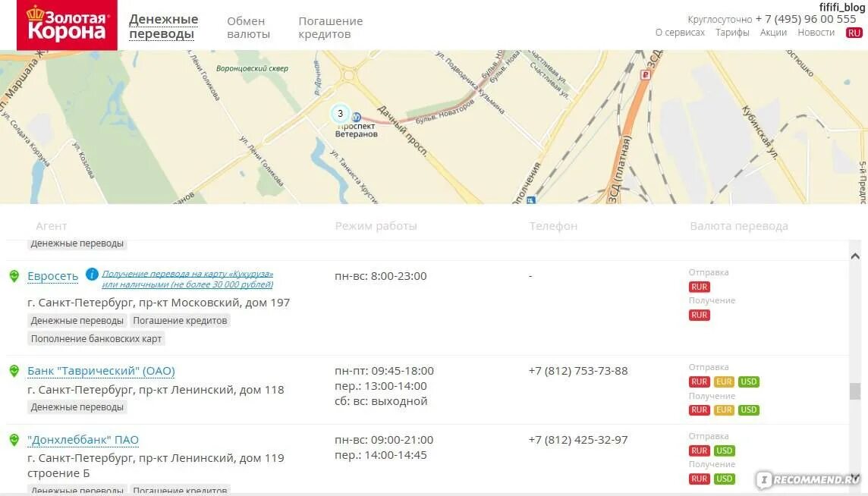This screenshot has height=496, width=868.
Task: Click the hotline number +7 (495) 96 00 555
Action: [x=806, y=19]
